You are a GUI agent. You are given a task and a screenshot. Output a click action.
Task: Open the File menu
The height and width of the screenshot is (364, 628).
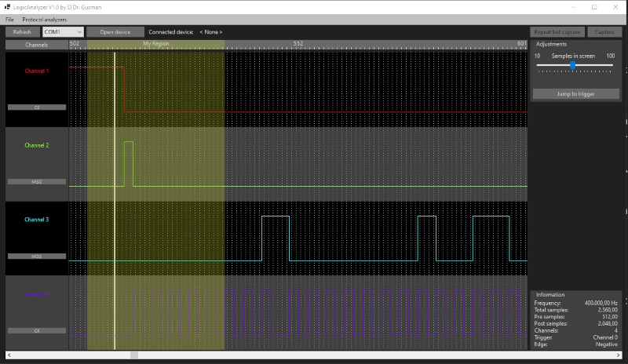(9, 19)
